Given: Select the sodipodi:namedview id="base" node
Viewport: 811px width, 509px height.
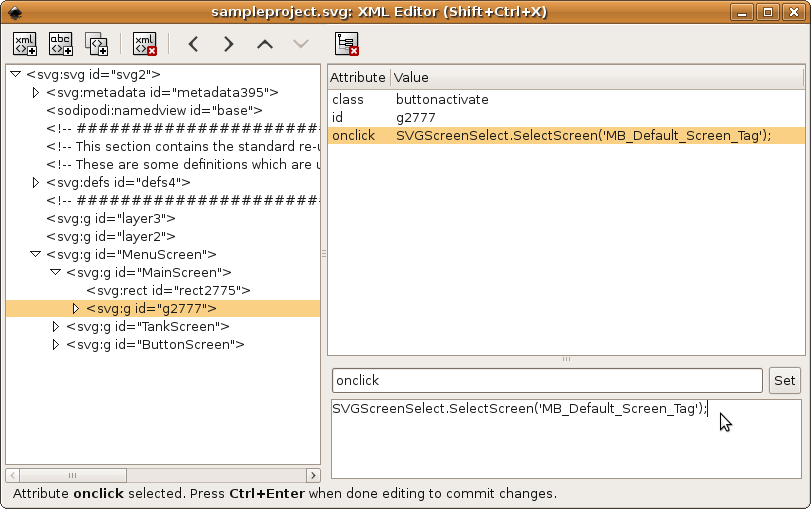Looking at the screenshot, I should tap(154, 111).
